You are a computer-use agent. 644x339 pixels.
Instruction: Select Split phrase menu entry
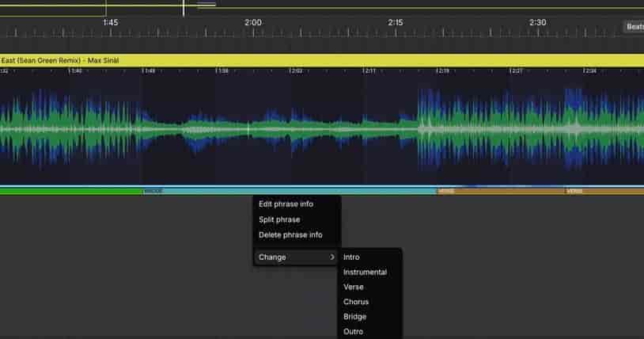[x=279, y=219]
